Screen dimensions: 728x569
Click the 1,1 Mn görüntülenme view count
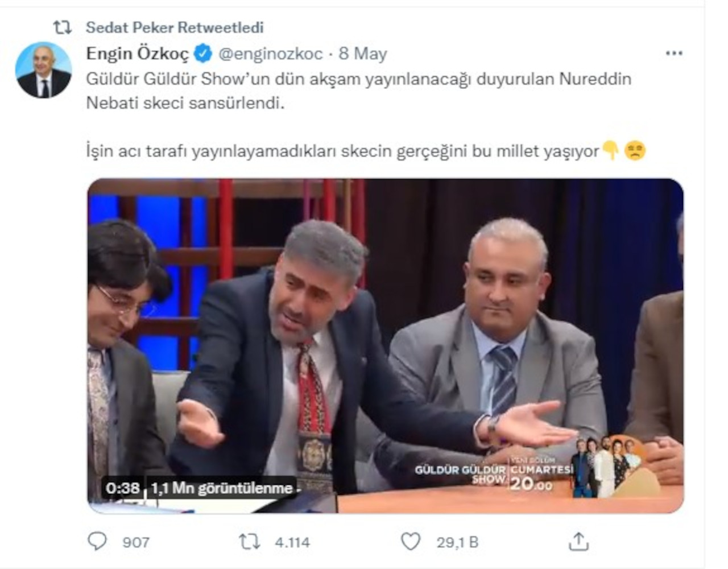click(x=222, y=488)
